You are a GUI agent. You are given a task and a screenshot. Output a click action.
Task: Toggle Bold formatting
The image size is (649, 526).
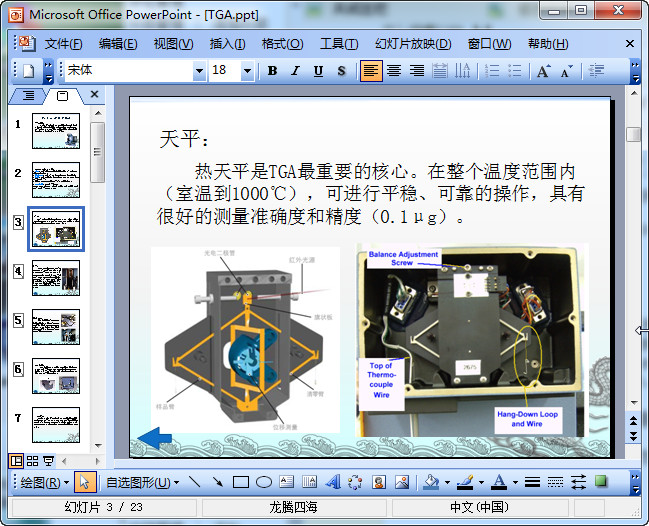(x=272, y=71)
